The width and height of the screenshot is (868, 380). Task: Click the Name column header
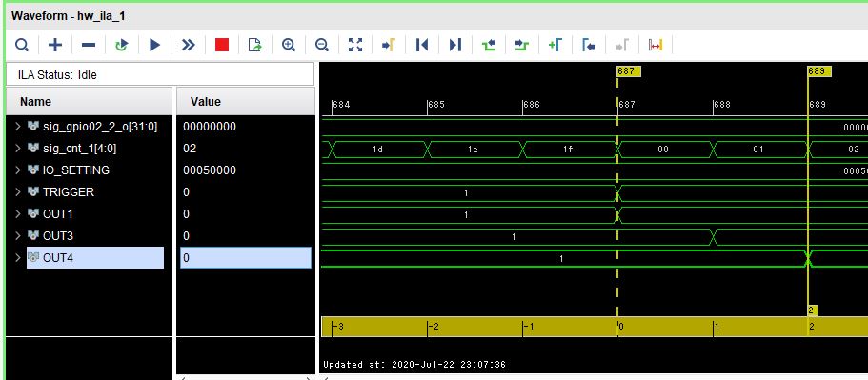tap(90, 102)
